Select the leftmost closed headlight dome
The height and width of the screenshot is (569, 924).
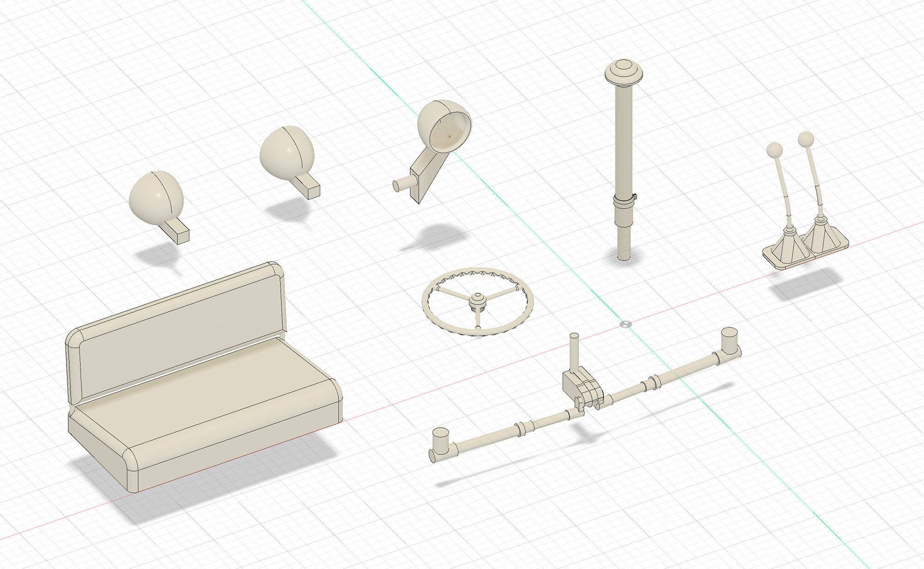pyautogui.click(x=155, y=199)
